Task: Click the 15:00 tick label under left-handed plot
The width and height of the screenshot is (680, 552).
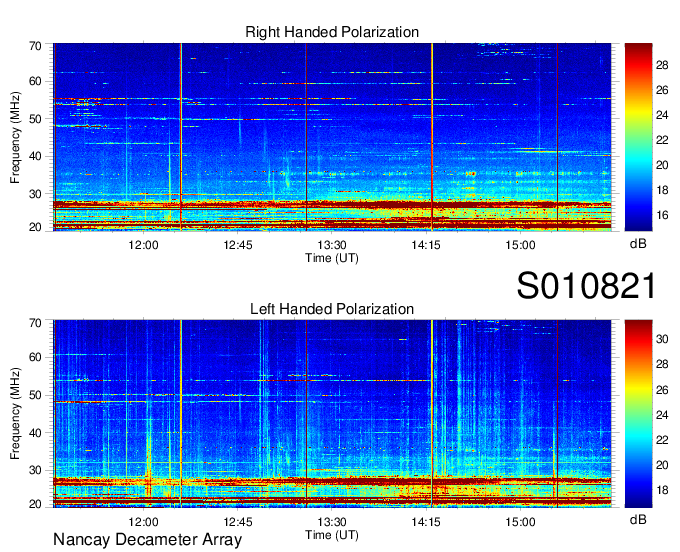Action: 520,522
